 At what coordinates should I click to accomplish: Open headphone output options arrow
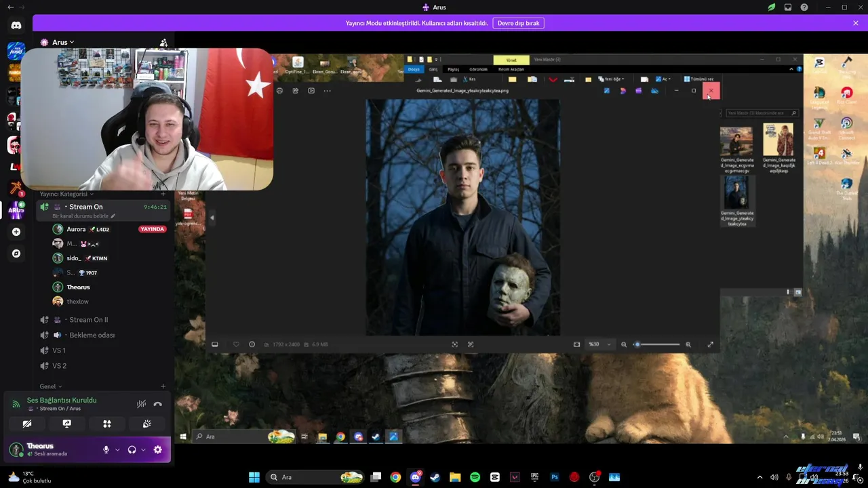(143, 449)
